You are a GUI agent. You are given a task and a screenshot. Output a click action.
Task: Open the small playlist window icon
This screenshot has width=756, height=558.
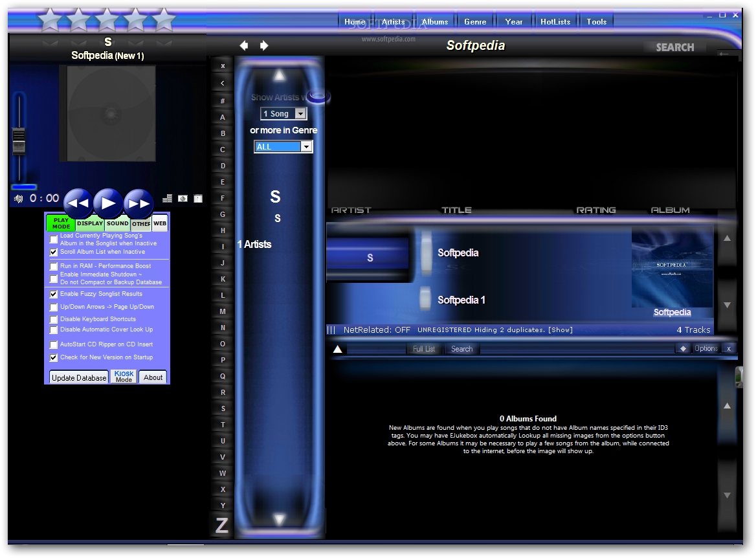coord(198,198)
